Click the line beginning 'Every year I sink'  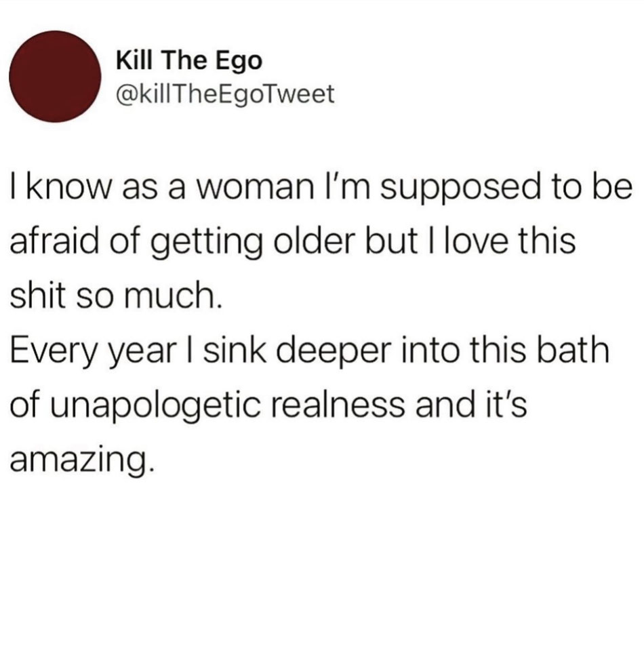[x=310, y=351]
